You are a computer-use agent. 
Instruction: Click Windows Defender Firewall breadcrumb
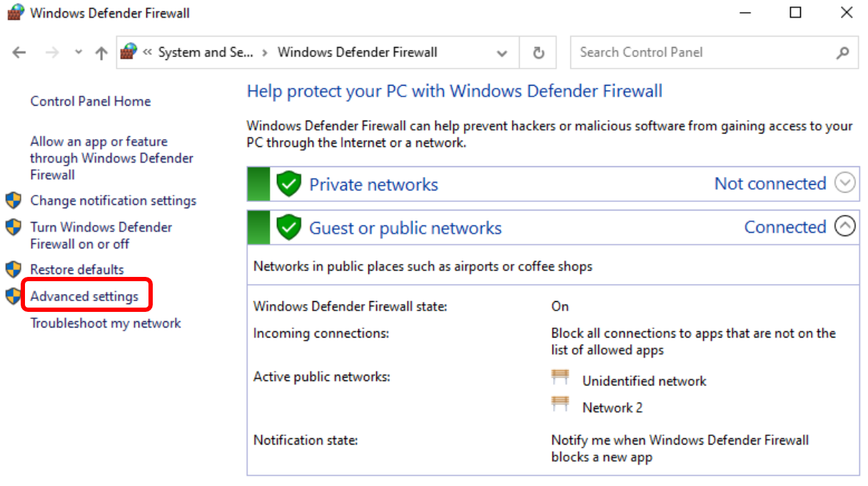[358, 52]
